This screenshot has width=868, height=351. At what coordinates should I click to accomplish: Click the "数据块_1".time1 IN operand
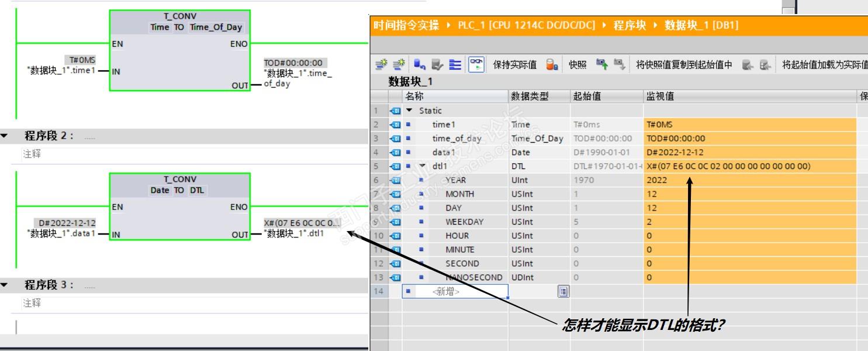(61, 71)
